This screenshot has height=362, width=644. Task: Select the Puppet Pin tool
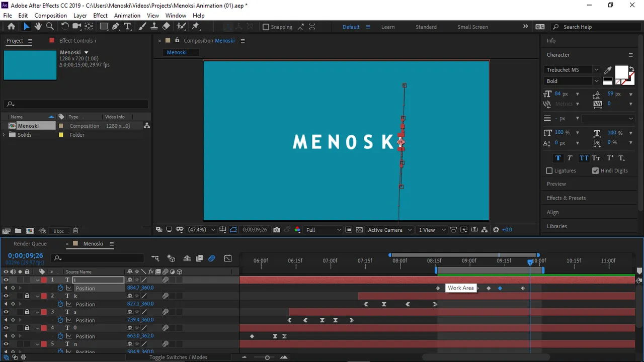tap(196, 27)
